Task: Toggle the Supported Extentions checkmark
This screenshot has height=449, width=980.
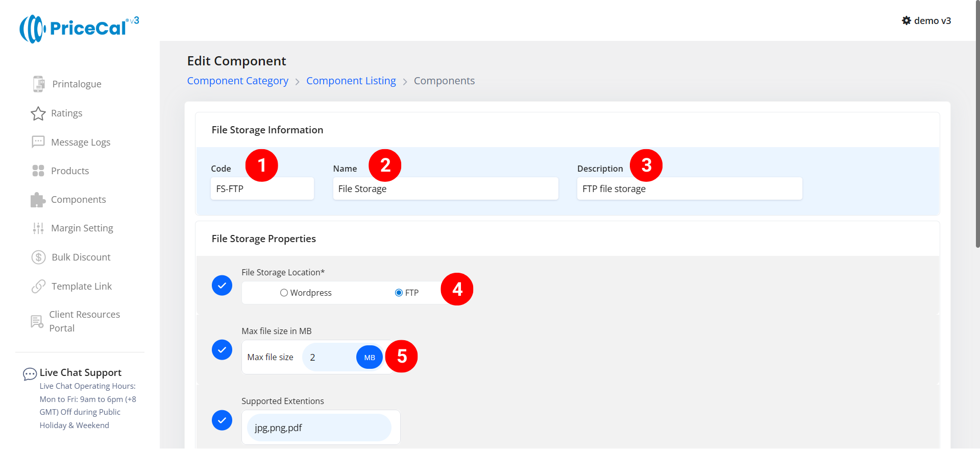Action: click(x=222, y=420)
